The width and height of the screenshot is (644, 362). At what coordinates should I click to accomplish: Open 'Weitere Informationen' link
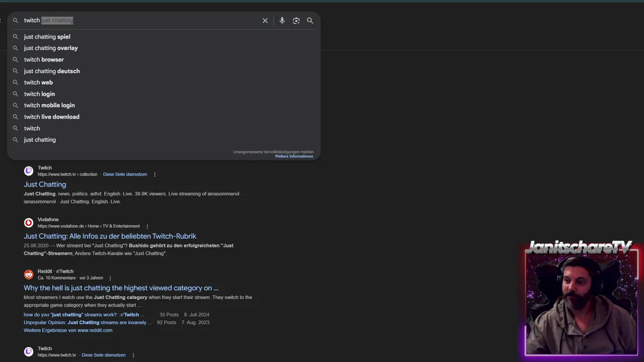294,156
